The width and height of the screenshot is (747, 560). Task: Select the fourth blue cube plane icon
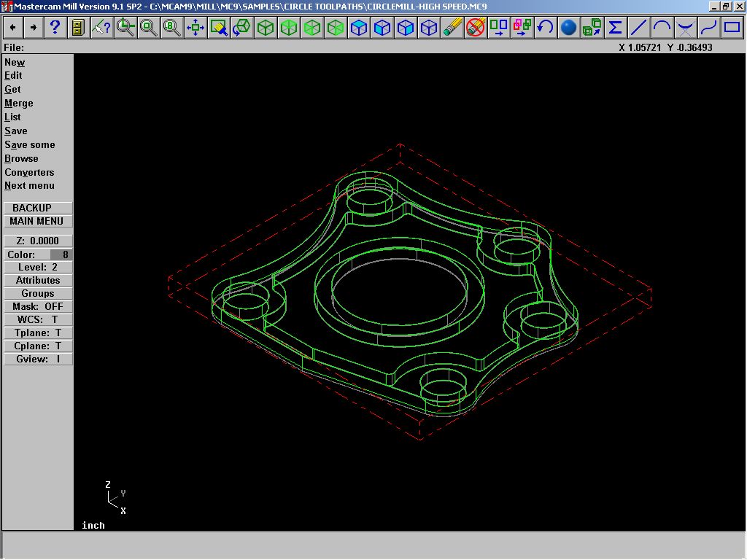click(x=428, y=28)
